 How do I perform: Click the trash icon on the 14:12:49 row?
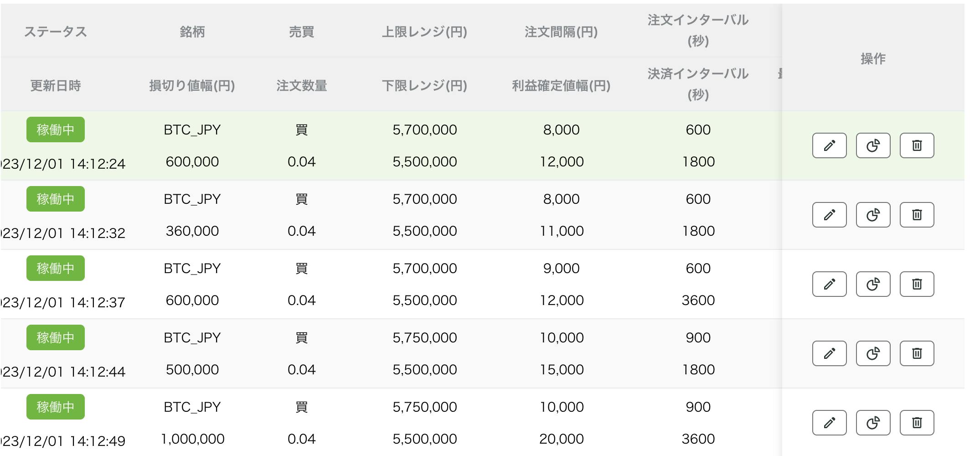click(x=917, y=422)
